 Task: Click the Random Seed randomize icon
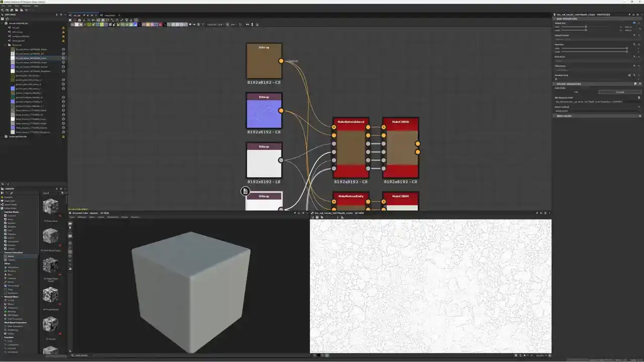[x=629, y=75]
